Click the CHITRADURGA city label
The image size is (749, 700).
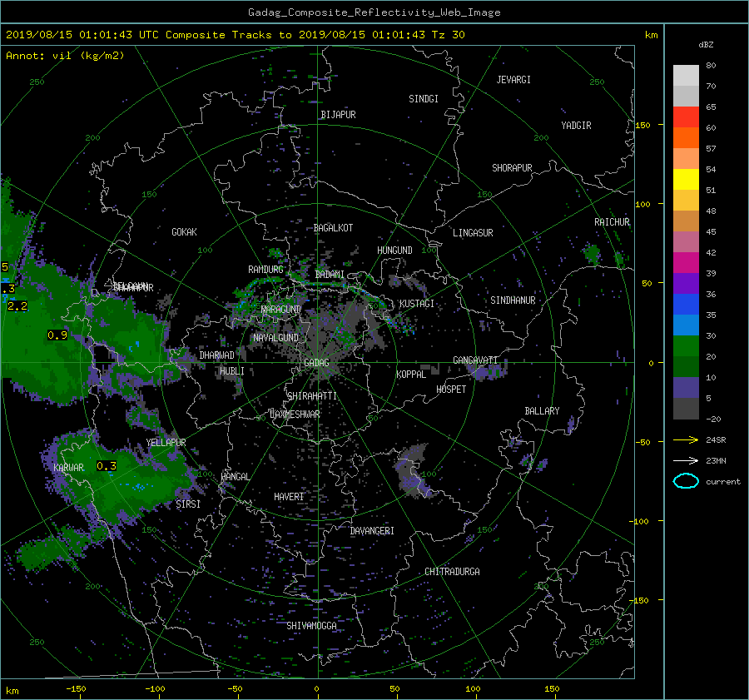(452, 572)
